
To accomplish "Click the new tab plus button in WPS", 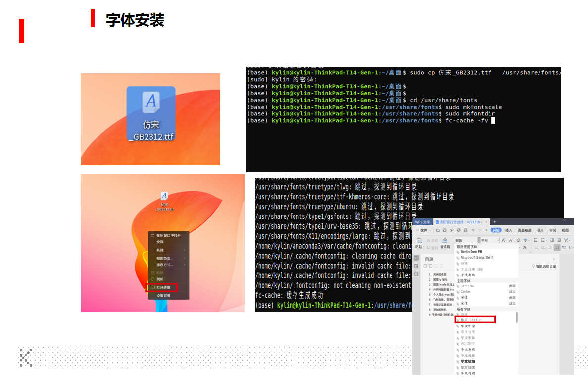I will click(494, 222).
